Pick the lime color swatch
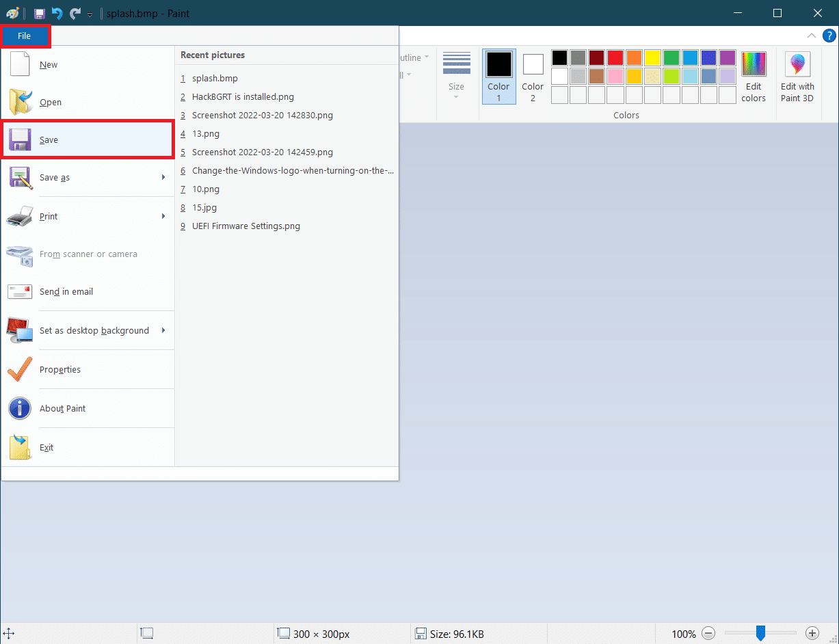The height and width of the screenshot is (644, 839). (671, 76)
